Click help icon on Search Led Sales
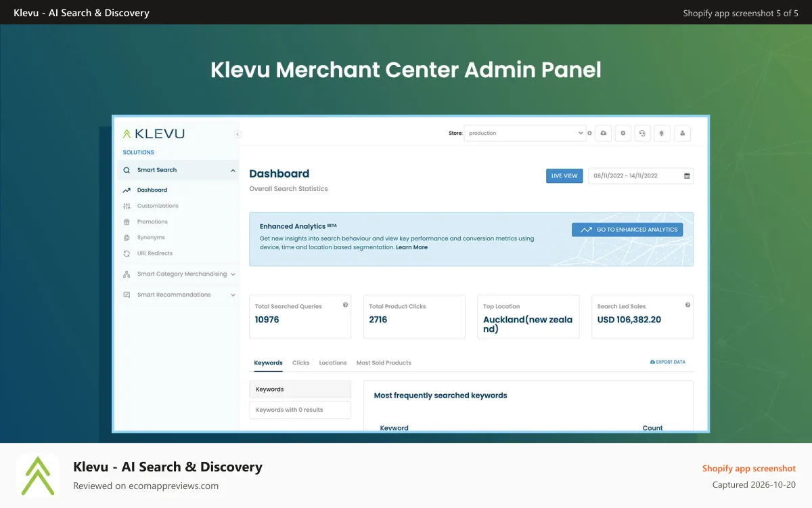Viewport: 812px width, 508px height. (688, 305)
